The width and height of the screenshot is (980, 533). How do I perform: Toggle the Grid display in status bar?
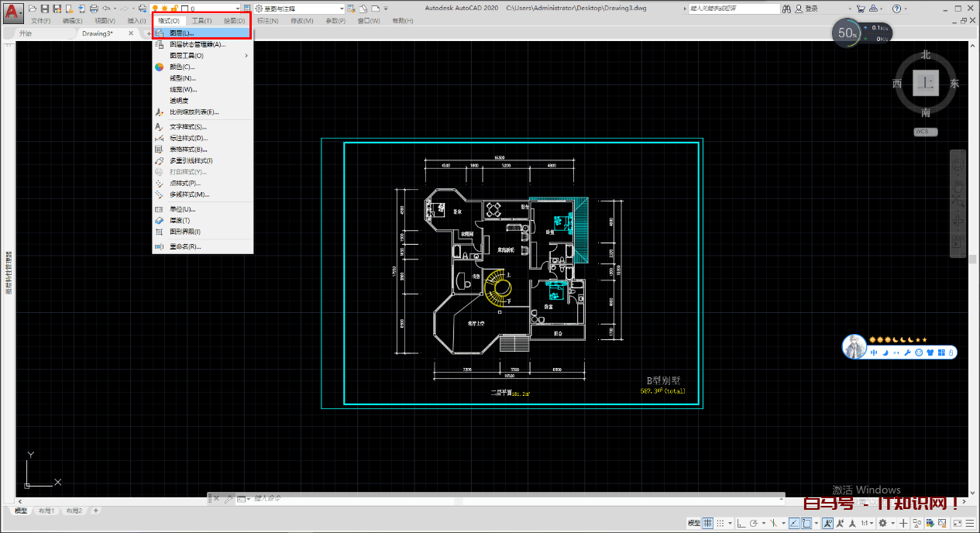coord(707,523)
